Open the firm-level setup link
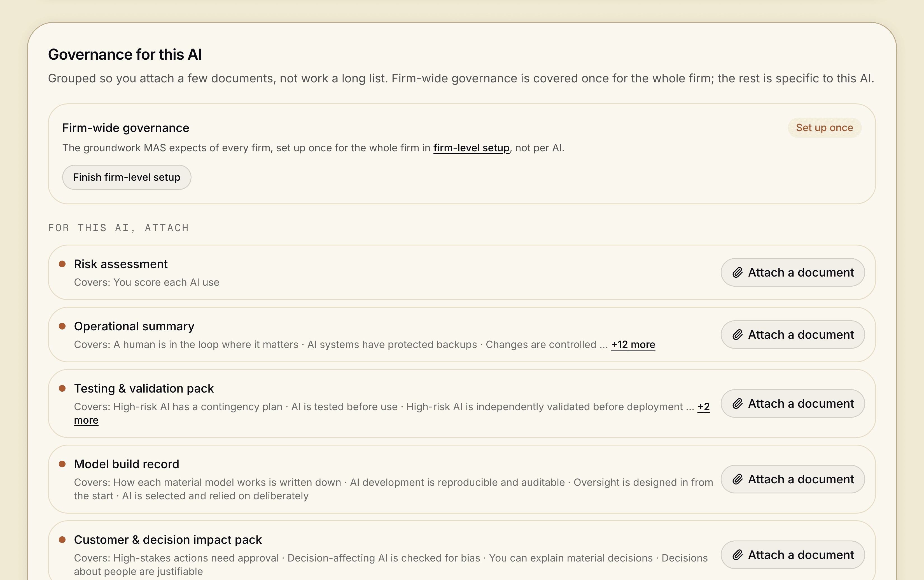924x580 pixels. [x=471, y=148]
